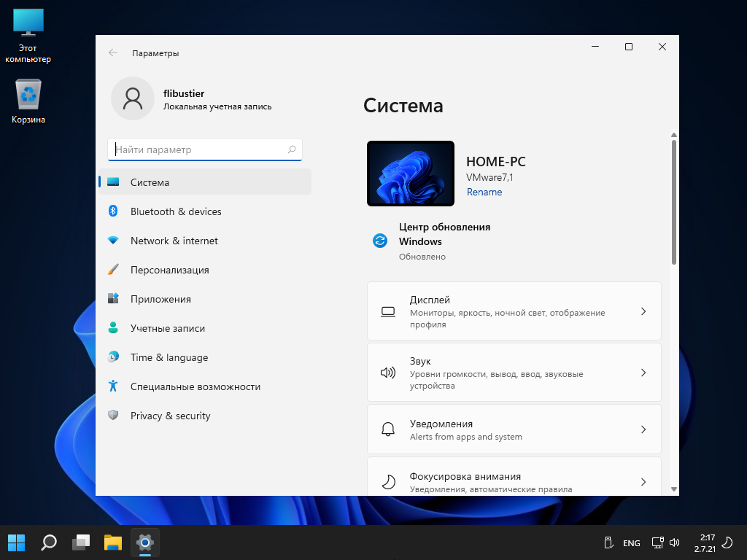Image resolution: width=747 pixels, height=560 pixels.
Task: Expand the Дисплей settings chevron
Action: pos(643,311)
